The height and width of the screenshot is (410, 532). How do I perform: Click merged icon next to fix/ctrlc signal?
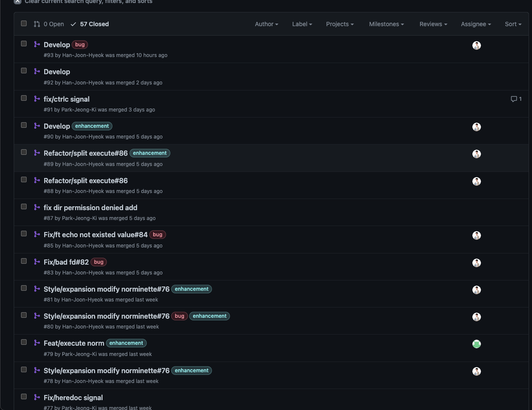click(x=37, y=99)
